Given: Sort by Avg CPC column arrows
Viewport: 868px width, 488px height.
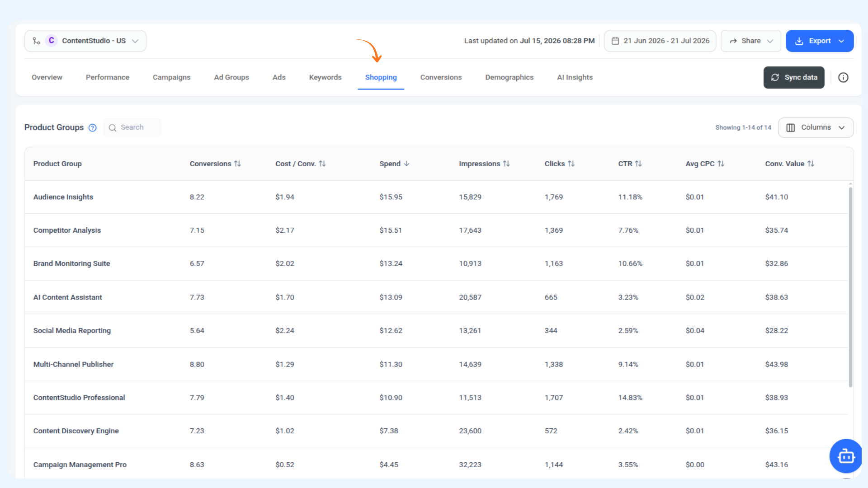Looking at the screenshot, I should pos(721,164).
